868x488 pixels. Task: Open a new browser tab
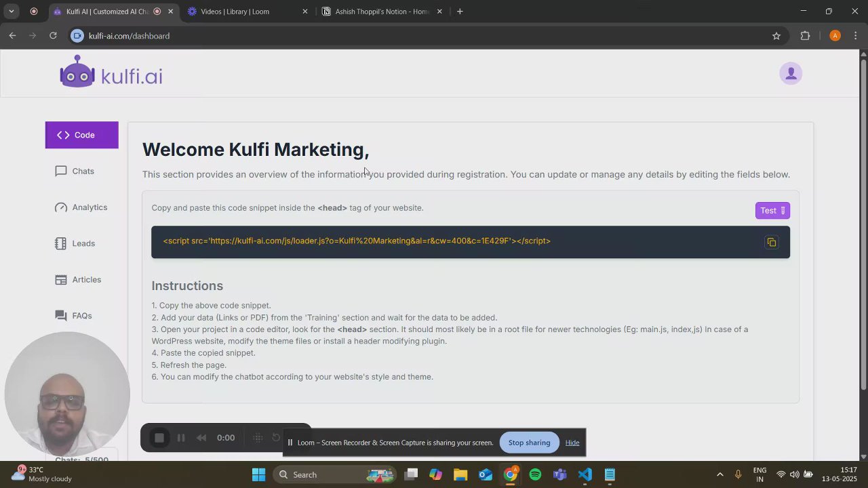click(x=460, y=12)
